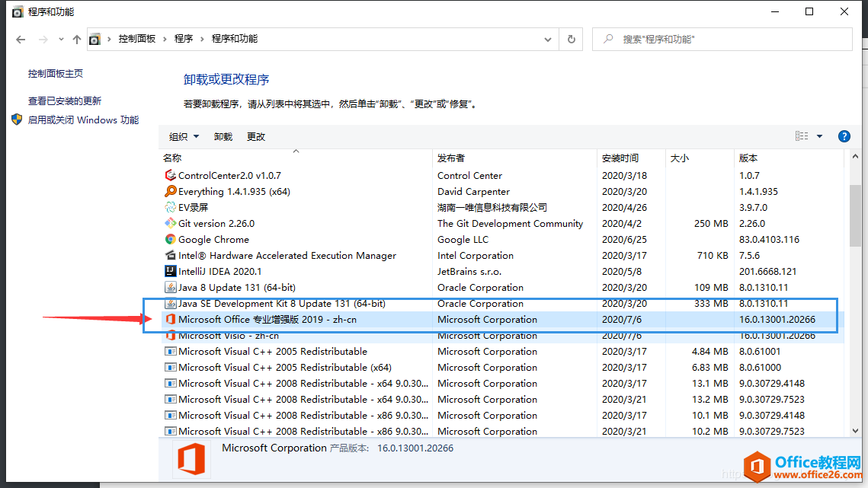The height and width of the screenshot is (488, 868).
Task: Click 控制面板 in the breadcrumb
Action: [136, 39]
